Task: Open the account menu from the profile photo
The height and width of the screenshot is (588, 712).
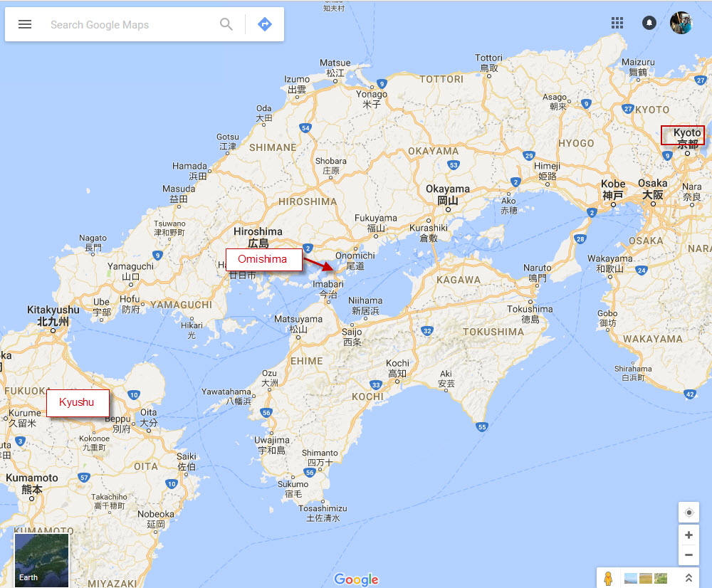Action: click(681, 22)
